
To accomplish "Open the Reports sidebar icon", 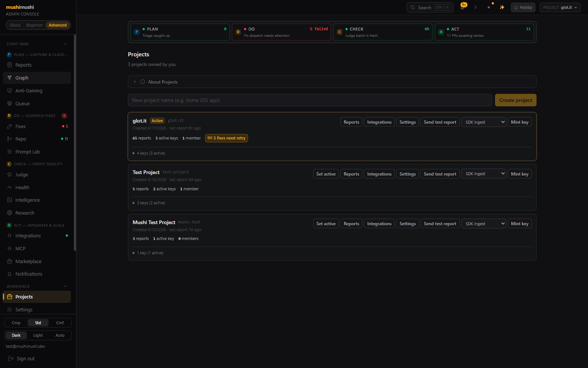I will point(10,65).
